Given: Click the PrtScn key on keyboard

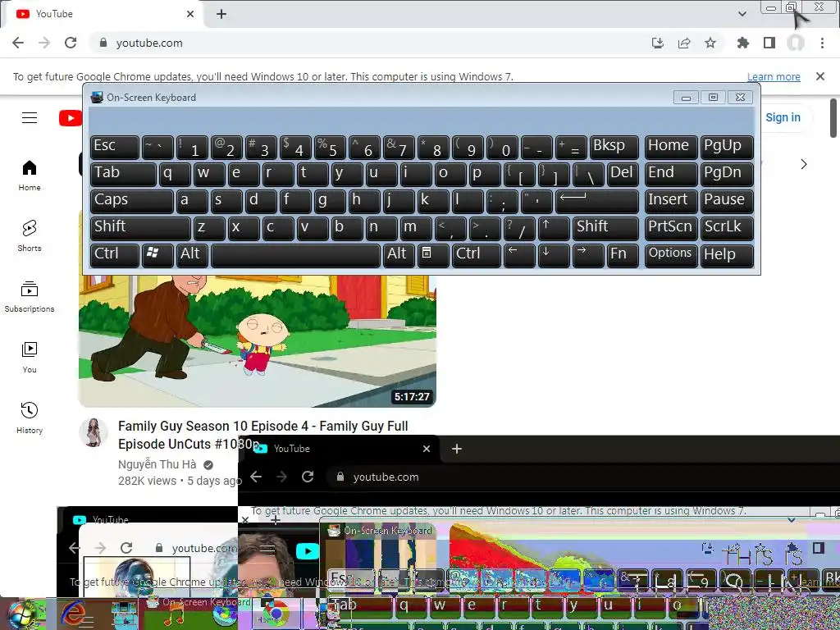Looking at the screenshot, I should pos(671,228).
